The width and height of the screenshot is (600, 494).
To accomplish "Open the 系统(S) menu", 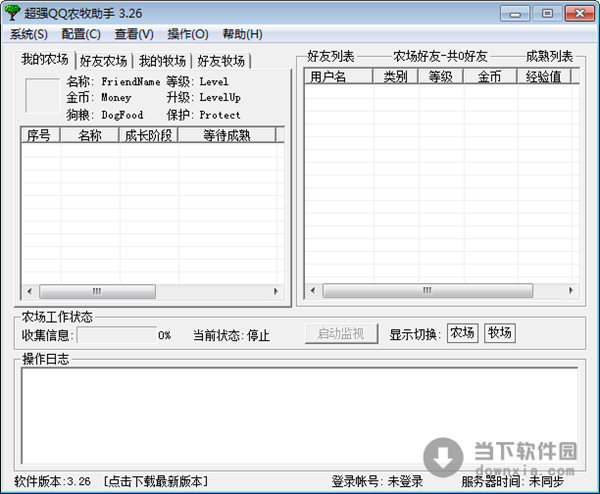I will pyautogui.click(x=29, y=34).
